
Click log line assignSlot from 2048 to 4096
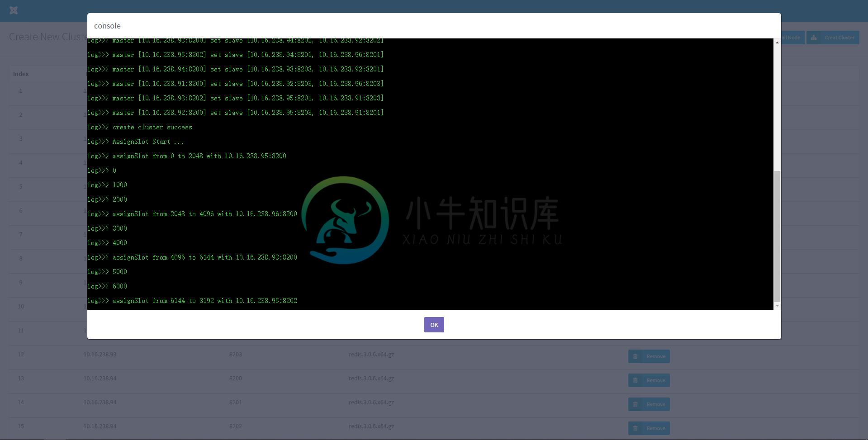click(192, 214)
